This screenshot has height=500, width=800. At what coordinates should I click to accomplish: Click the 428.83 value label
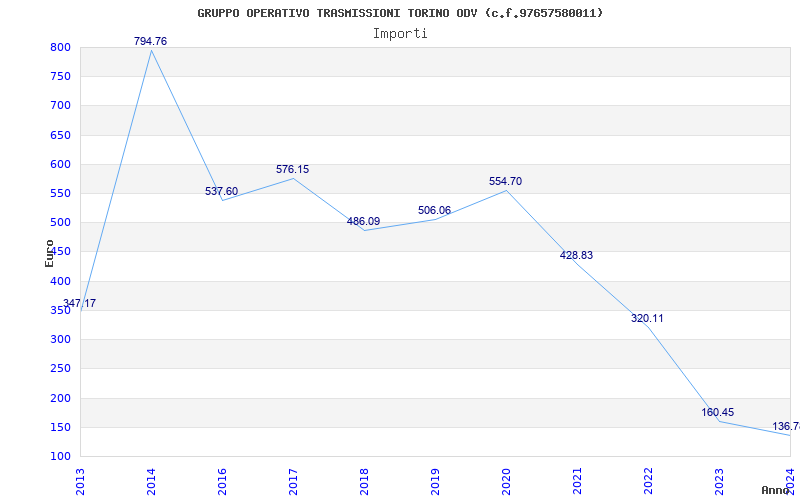[576, 255]
